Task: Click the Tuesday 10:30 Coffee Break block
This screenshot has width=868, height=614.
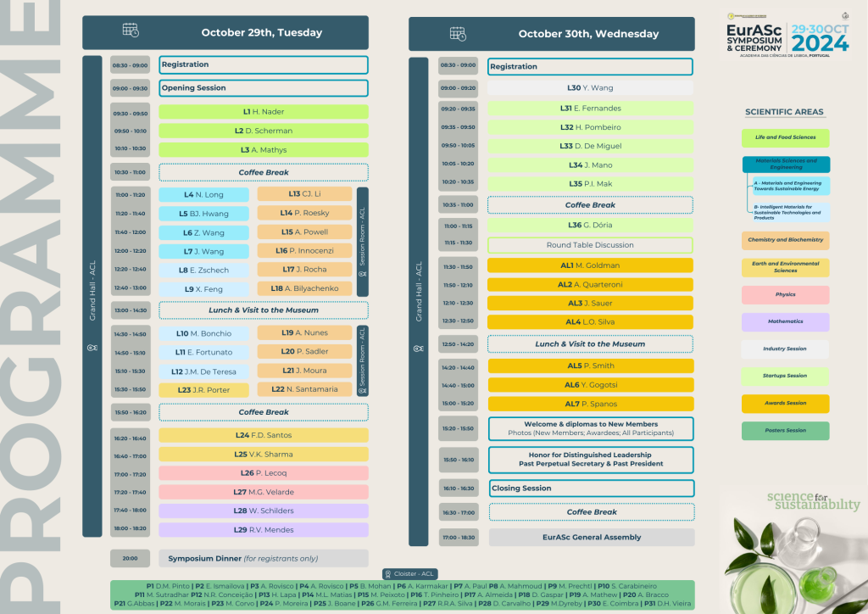Action: [x=264, y=172]
